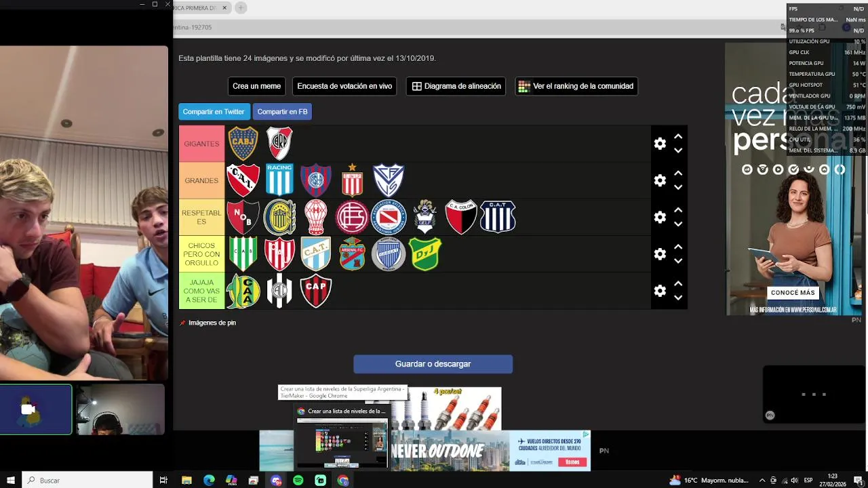Pick the Racing crest in GRANDES row

279,180
